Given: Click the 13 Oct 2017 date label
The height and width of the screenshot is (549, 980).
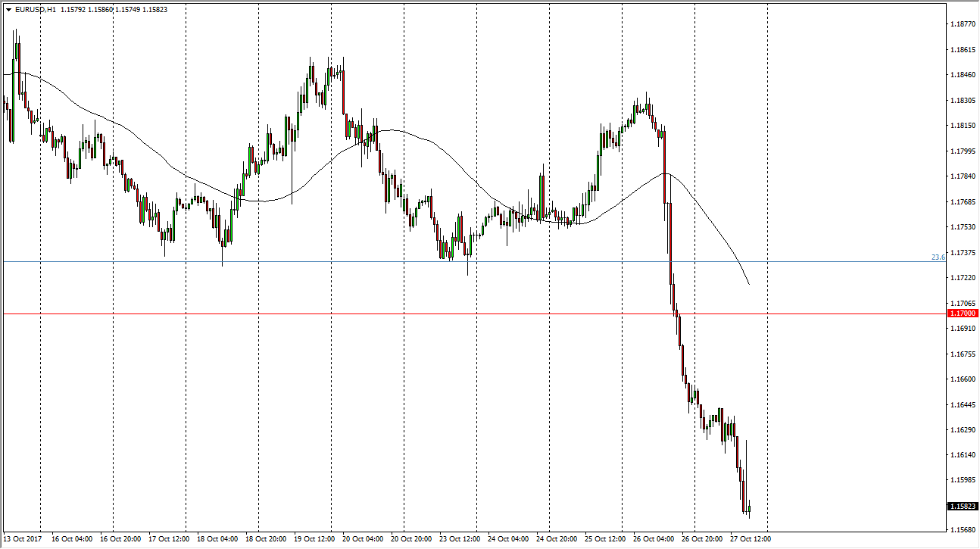Looking at the screenshot, I should point(20,539).
